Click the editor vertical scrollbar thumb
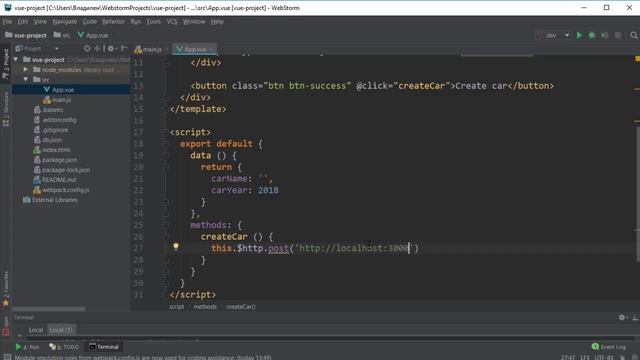 [637, 194]
